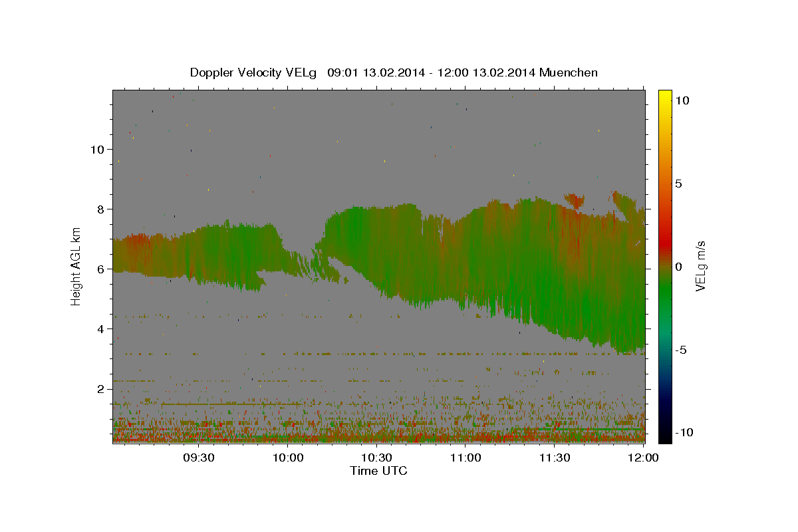Click the 'Height AGL km' axis label

(x=76, y=266)
